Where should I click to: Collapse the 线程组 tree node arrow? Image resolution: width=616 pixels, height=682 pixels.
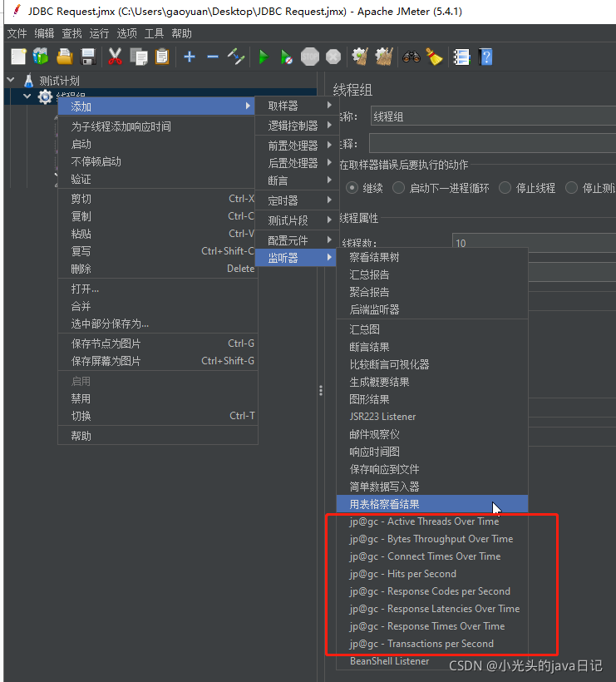(27, 96)
